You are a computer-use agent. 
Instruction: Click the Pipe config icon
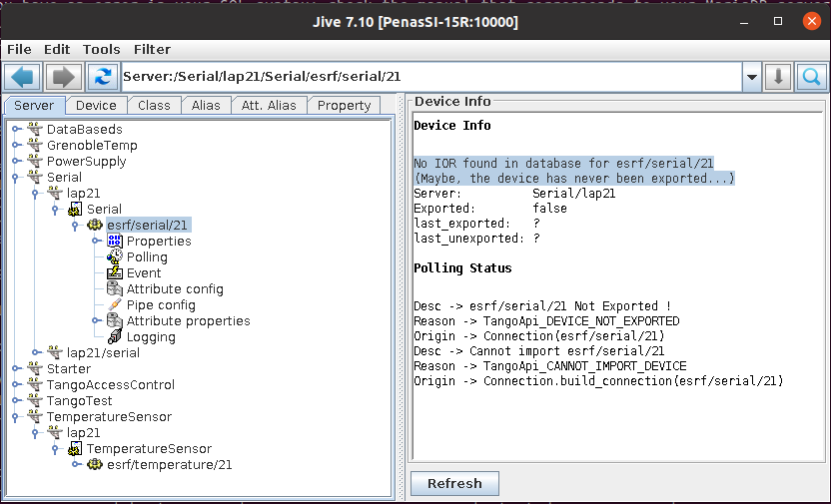point(115,304)
